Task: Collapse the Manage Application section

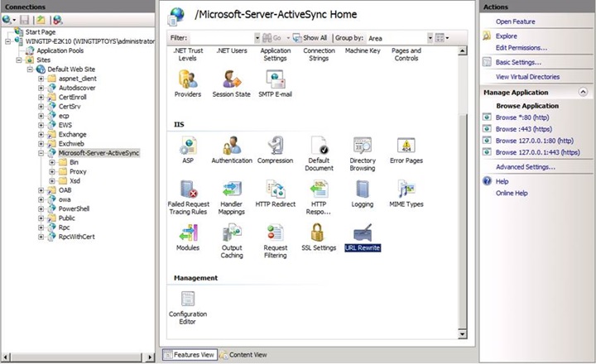Action: pyautogui.click(x=583, y=92)
